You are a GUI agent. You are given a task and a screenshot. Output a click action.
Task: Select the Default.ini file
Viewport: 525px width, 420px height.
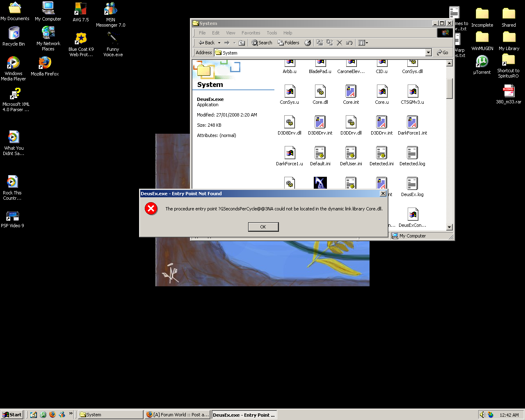point(320,156)
